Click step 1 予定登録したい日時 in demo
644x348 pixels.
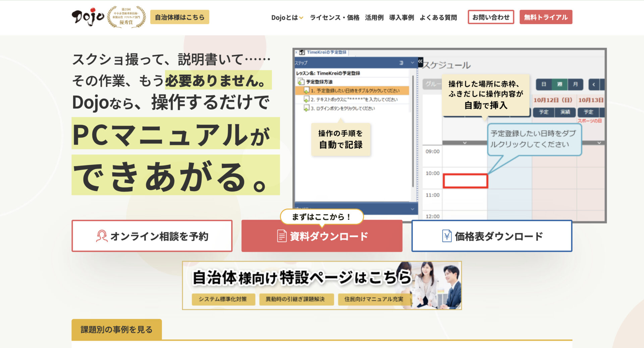click(x=352, y=90)
